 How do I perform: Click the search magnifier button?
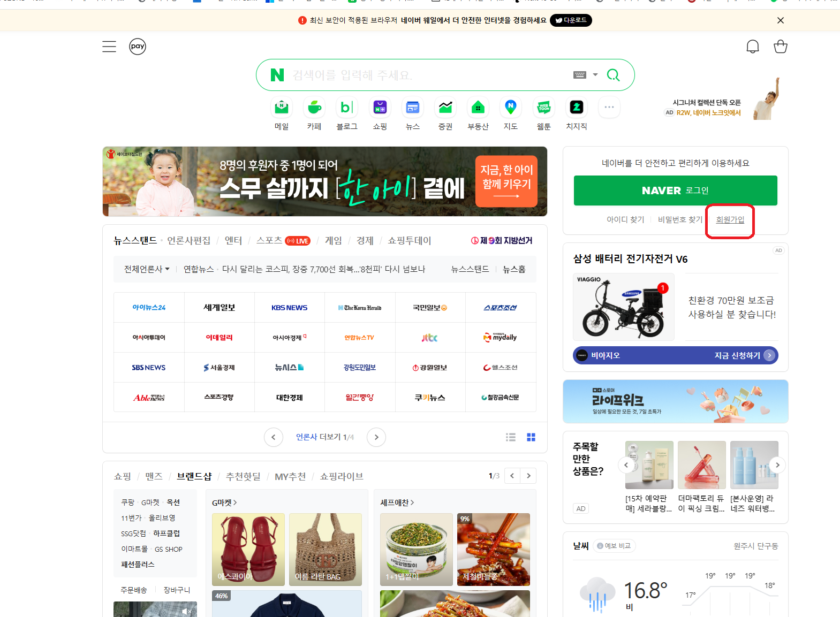tap(613, 75)
